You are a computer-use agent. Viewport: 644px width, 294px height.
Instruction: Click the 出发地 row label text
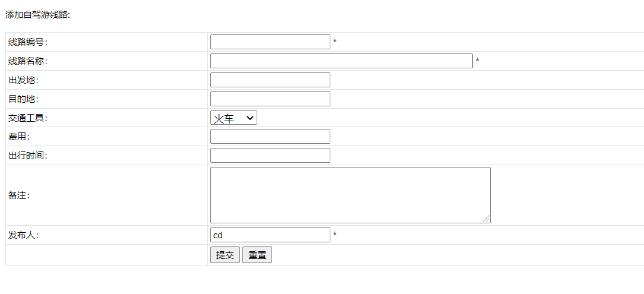(x=23, y=80)
